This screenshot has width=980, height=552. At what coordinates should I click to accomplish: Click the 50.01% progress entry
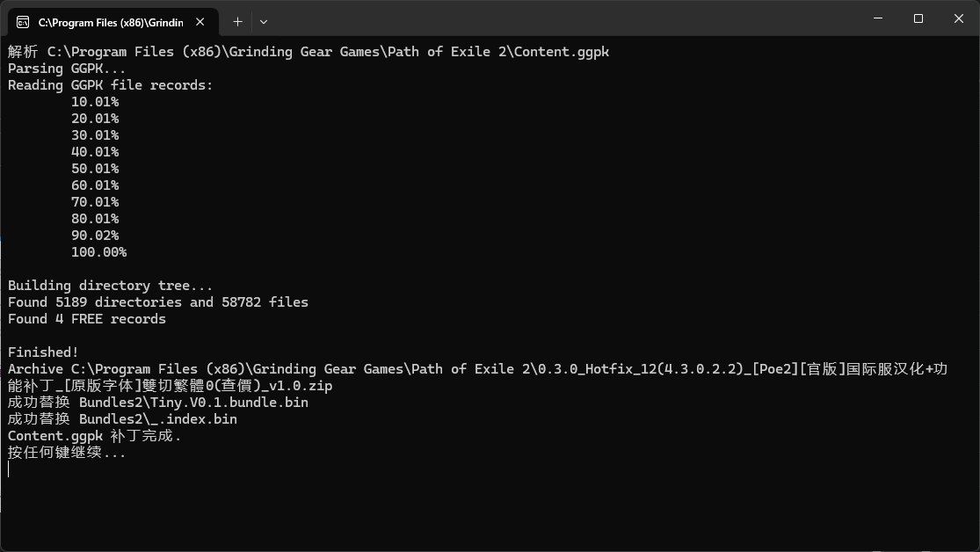tap(95, 169)
